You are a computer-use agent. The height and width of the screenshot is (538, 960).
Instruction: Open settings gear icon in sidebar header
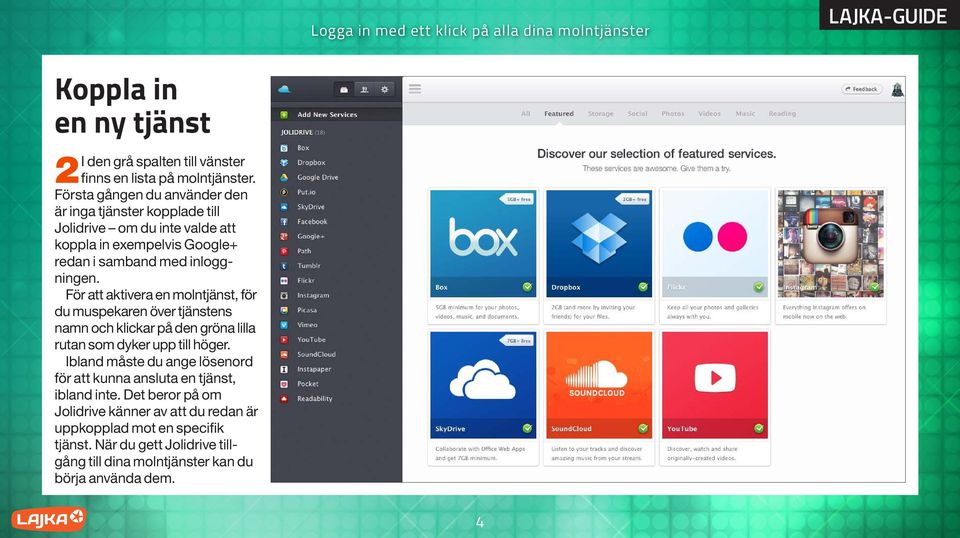[x=384, y=89]
